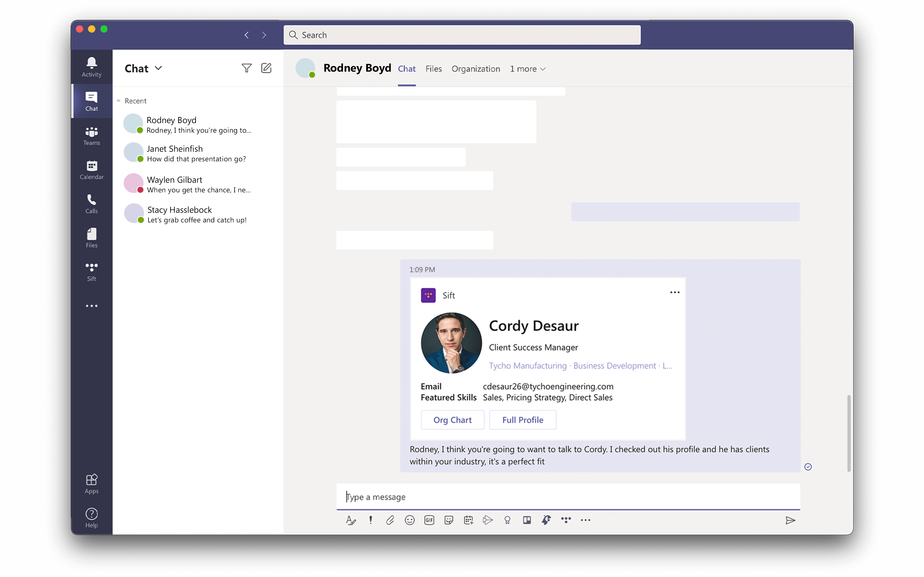Expand the Chat list dropdown

(158, 68)
